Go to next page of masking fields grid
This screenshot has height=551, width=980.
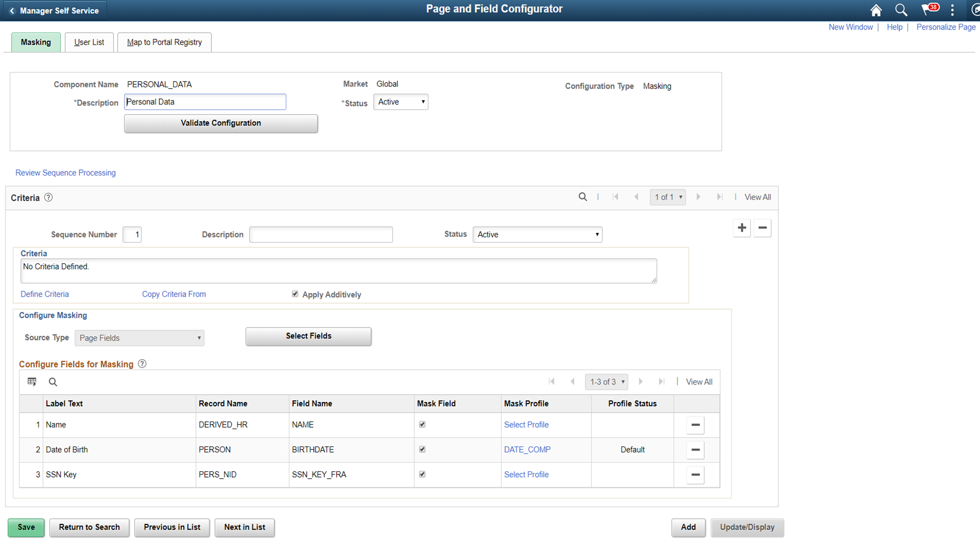point(641,382)
